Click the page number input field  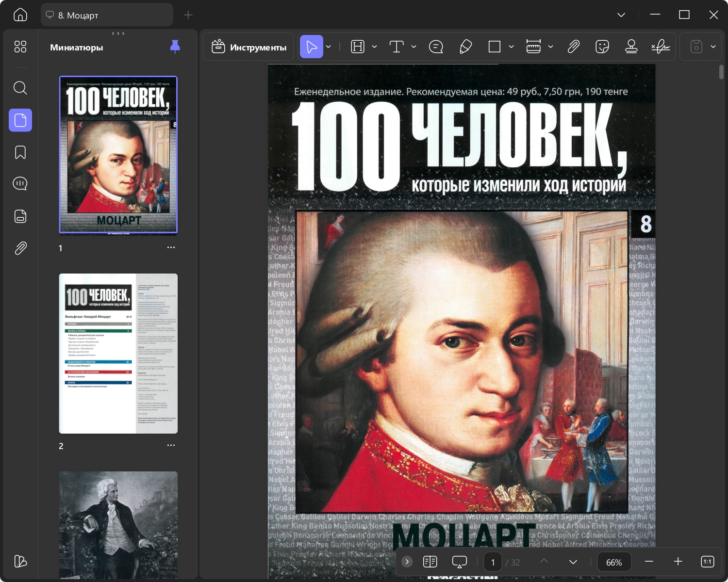[x=493, y=562]
